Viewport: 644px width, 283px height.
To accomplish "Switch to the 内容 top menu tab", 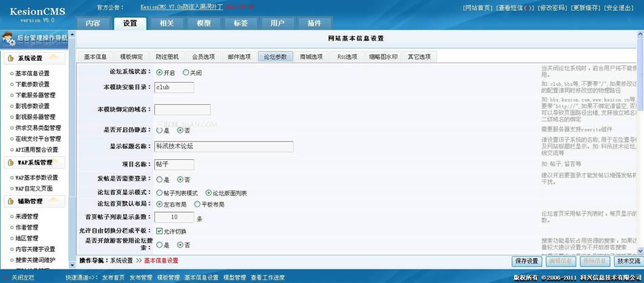I will [x=93, y=23].
